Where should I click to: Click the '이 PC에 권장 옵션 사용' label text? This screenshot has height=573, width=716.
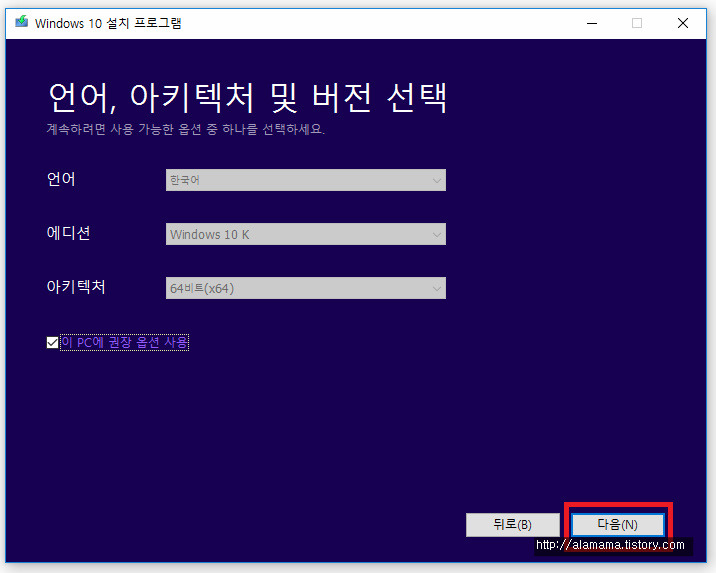pyautogui.click(x=124, y=342)
